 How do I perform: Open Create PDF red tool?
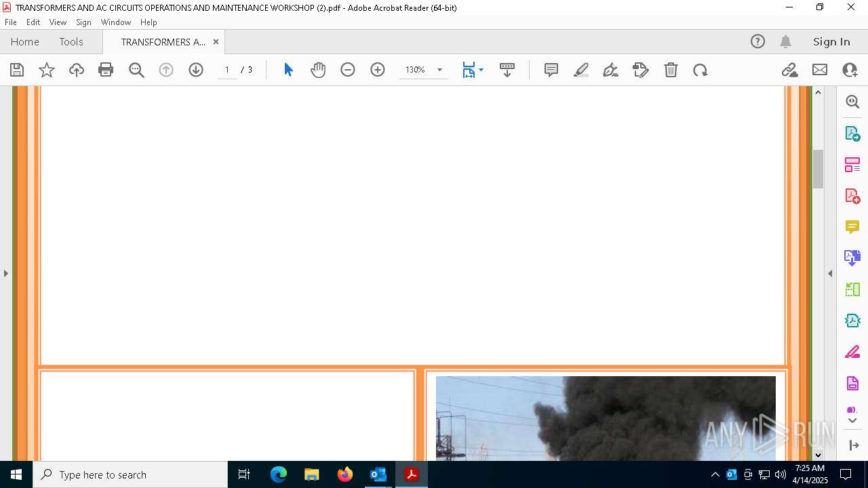(852, 196)
